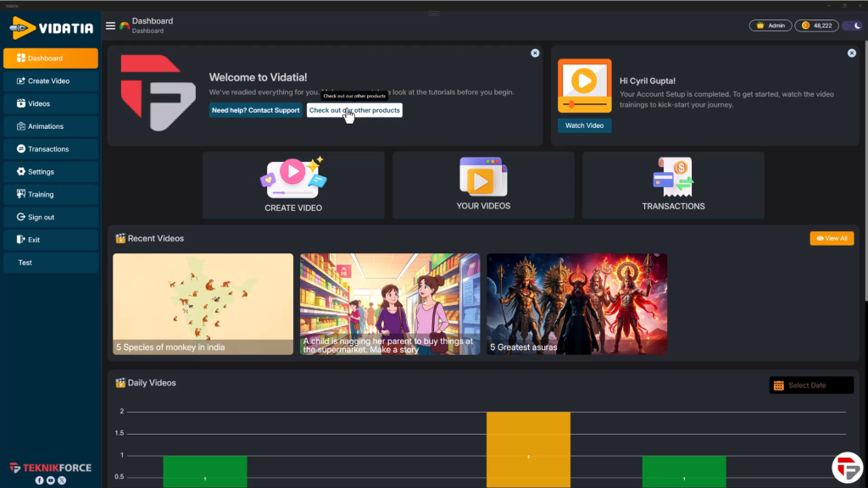Click the orange chart bar labeled 2
The height and width of the screenshot is (488, 868).
pyautogui.click(x=528, y=450)
